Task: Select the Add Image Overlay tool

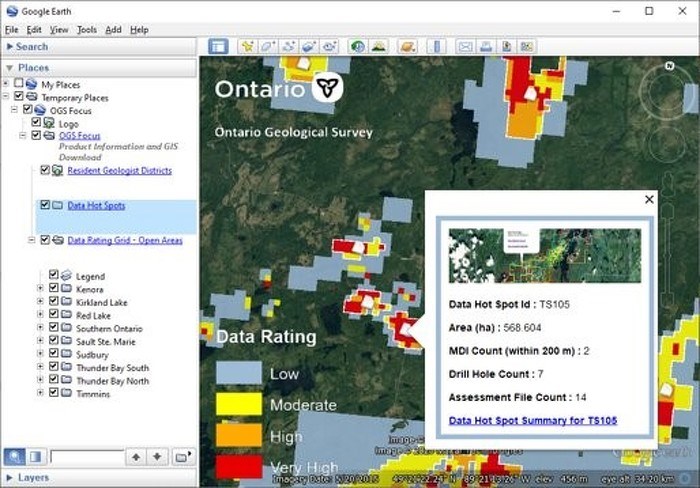Action: (309, 46)
